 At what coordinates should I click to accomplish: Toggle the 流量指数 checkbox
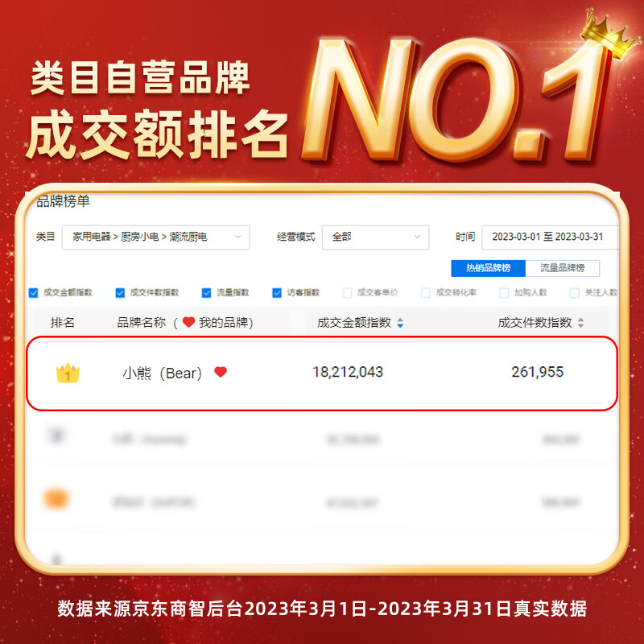tap(207, 293)
